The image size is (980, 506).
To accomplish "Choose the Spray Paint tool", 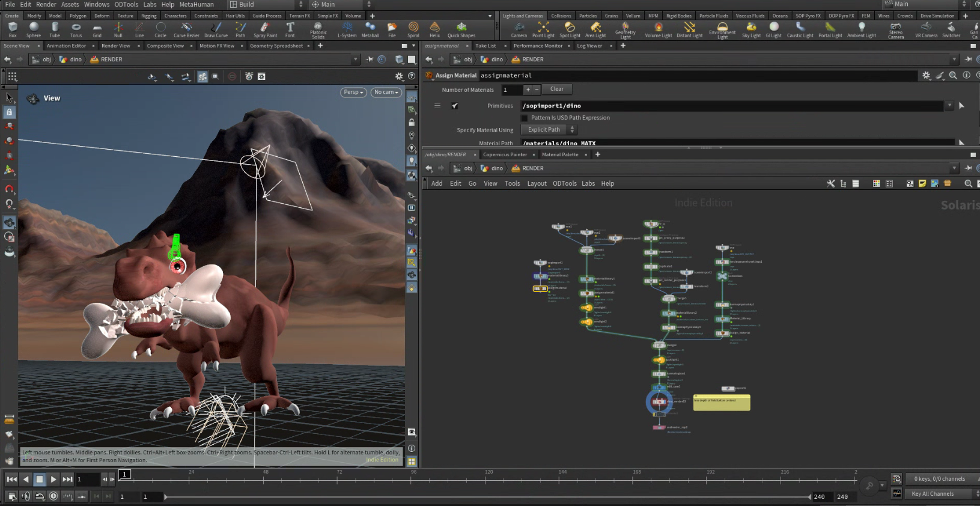I will (x=265, y=29).
